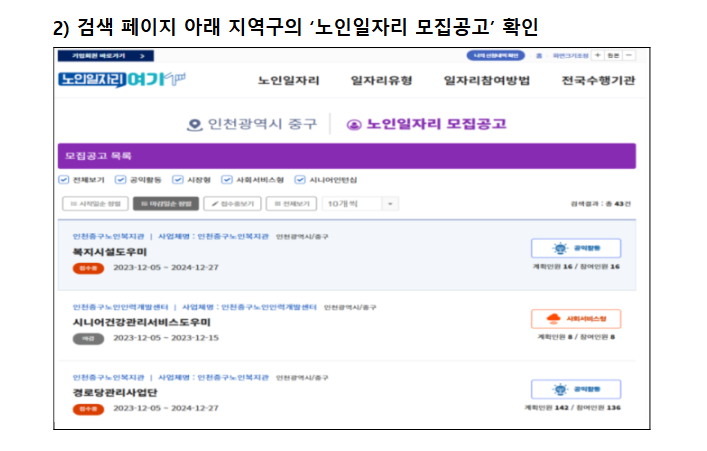Click 인천중구노인복지관 link above 경로당관리사업단
Viewport: 707px width, 451px height.
coord(108,377)
